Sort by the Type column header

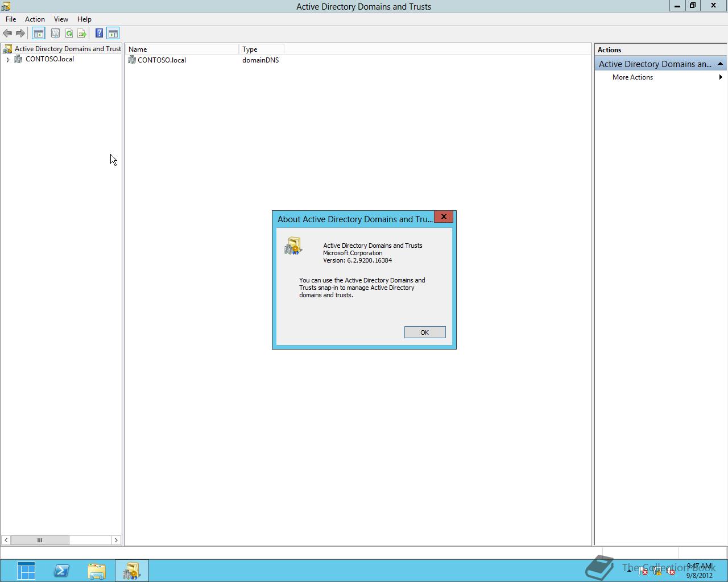[x=262, y=49]
